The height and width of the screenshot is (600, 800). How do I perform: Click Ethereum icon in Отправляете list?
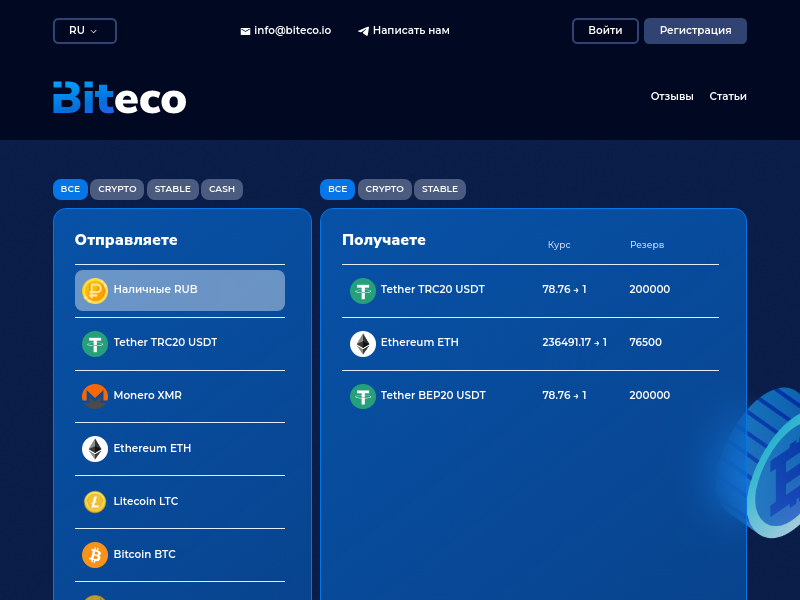tap(95, 449)
